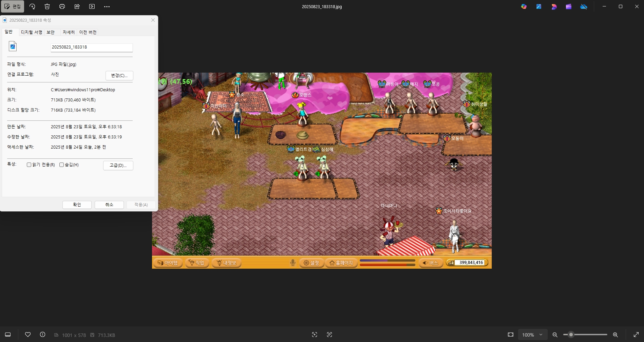
Task: Click the zoom in magnifier icon
Action: [615, 335]
